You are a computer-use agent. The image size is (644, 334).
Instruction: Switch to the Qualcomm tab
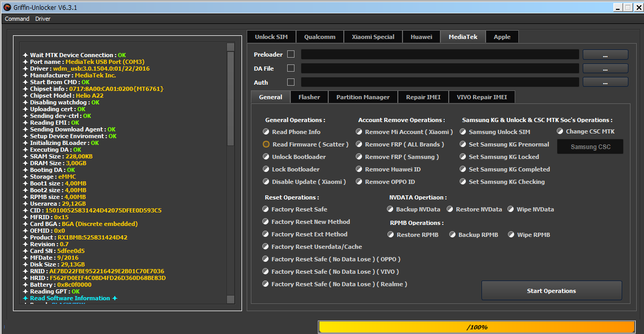coord(320,37)
